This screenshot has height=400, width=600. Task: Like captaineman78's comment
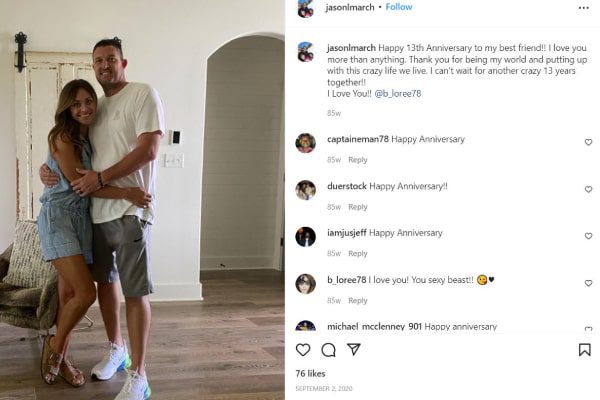tap(589, 142)
